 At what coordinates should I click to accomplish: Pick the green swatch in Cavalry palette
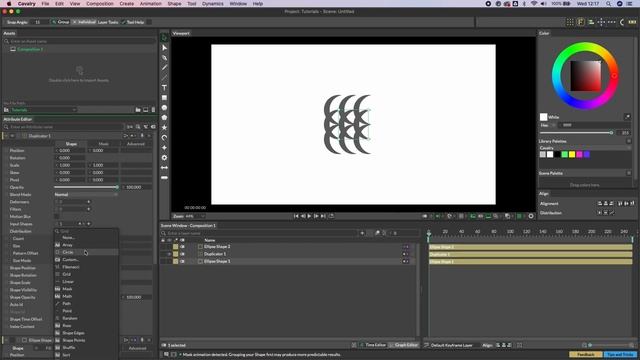[x=564, y=154]
